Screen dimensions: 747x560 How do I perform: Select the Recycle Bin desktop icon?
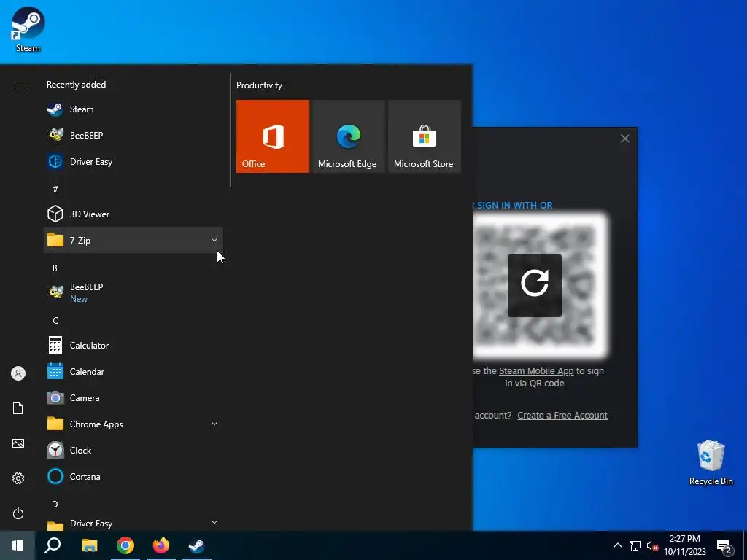click(711, 462)
